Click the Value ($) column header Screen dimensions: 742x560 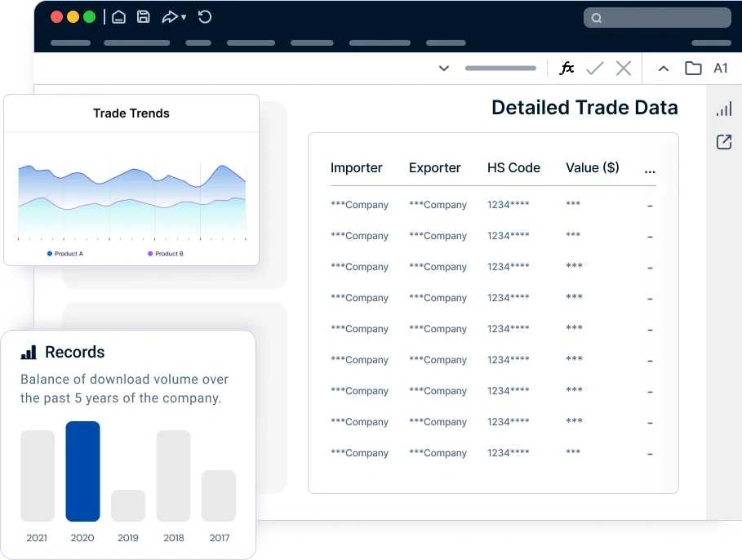click(x=593, y=167)
